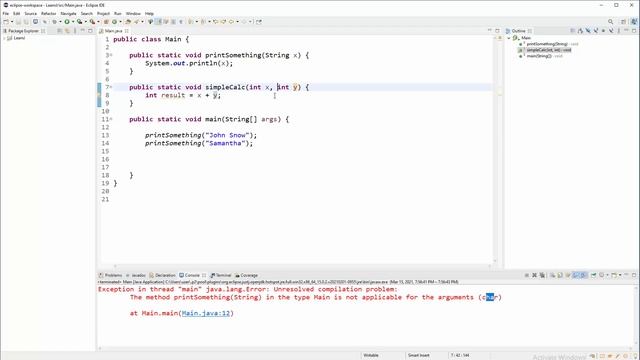640x360 pixels.
Task: Open the Declaration tab
Action: click(x=162, y=276)
